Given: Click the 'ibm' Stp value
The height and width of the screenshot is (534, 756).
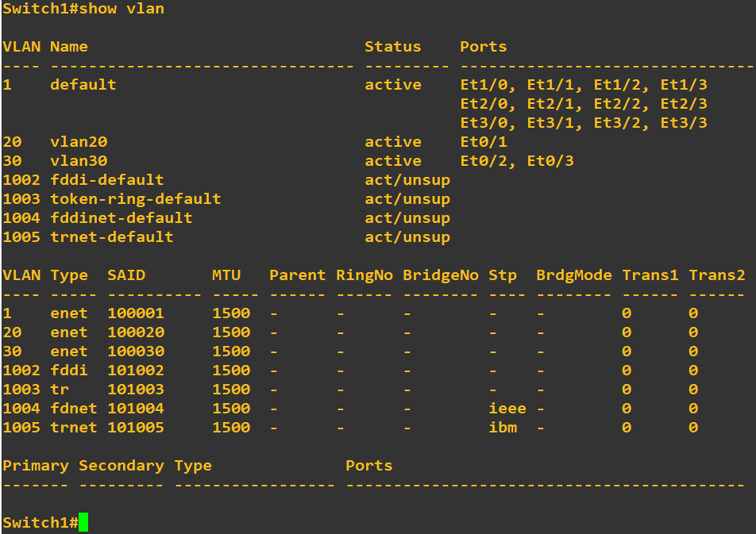Looking at the screenshot, I should click(503, 428).
